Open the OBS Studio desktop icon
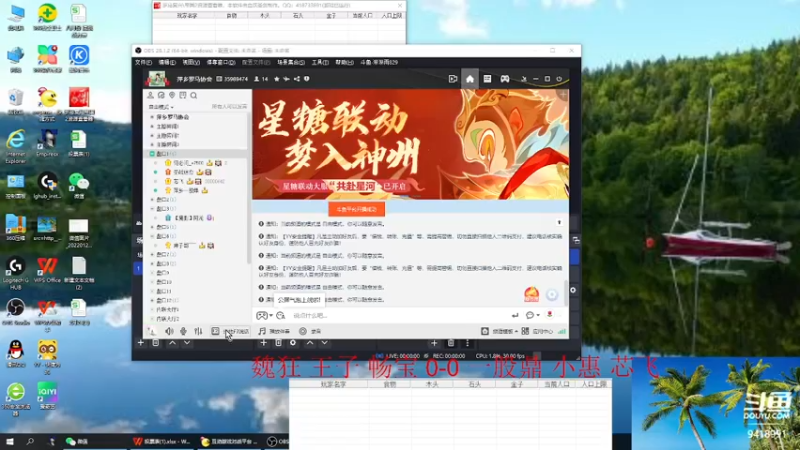The image size is (800, 450). [16, 312]
